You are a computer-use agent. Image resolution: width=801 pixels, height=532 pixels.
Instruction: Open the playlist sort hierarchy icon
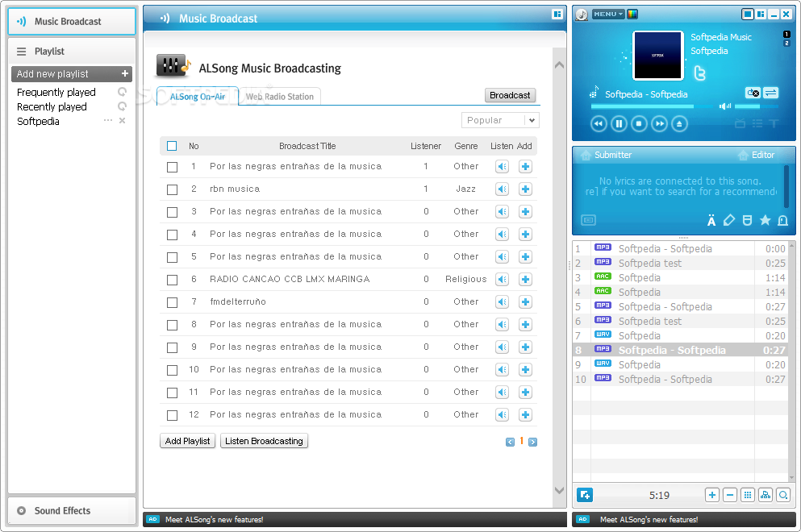(x=766, y=495)
